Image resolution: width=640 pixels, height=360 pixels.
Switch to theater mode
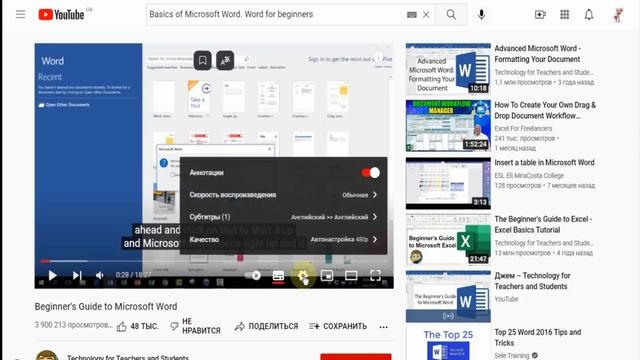351,276
